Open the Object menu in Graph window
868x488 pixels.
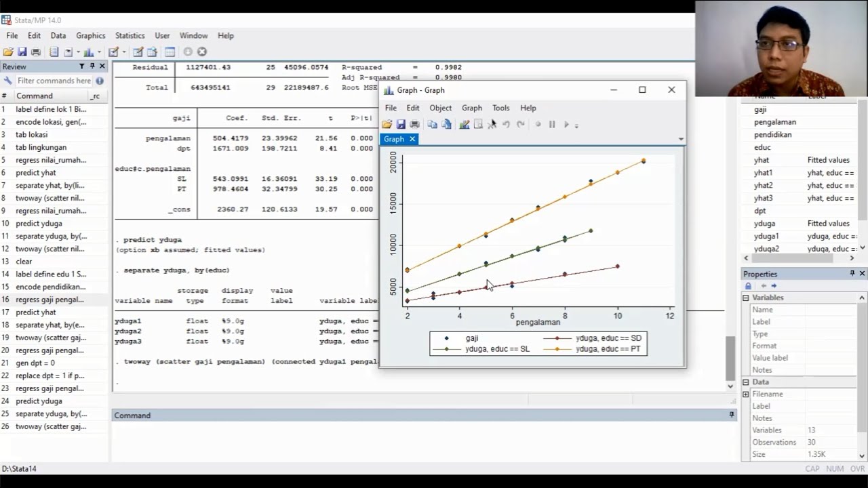pos(440,108)
